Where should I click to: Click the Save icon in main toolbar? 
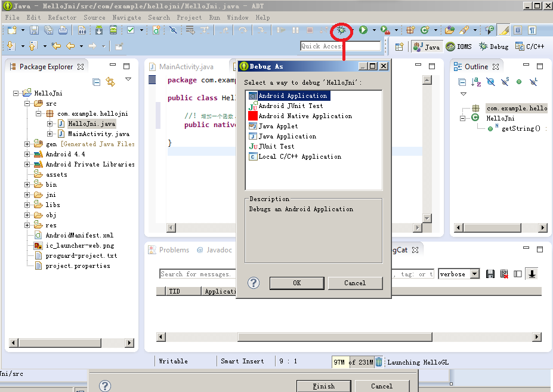click(x=35, y=30)
